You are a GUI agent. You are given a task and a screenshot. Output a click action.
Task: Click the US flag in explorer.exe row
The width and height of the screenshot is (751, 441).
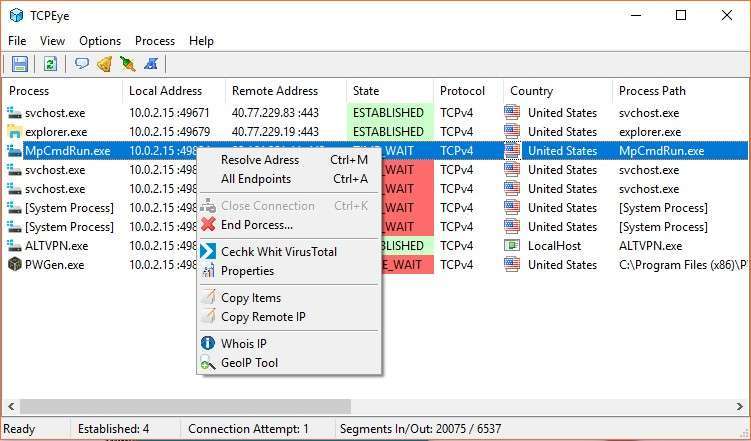512,131
